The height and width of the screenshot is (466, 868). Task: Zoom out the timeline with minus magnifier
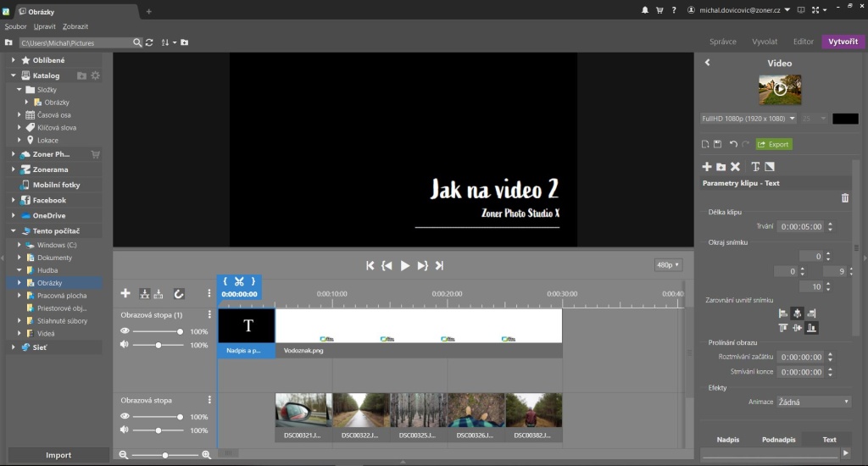pos(124,455)
